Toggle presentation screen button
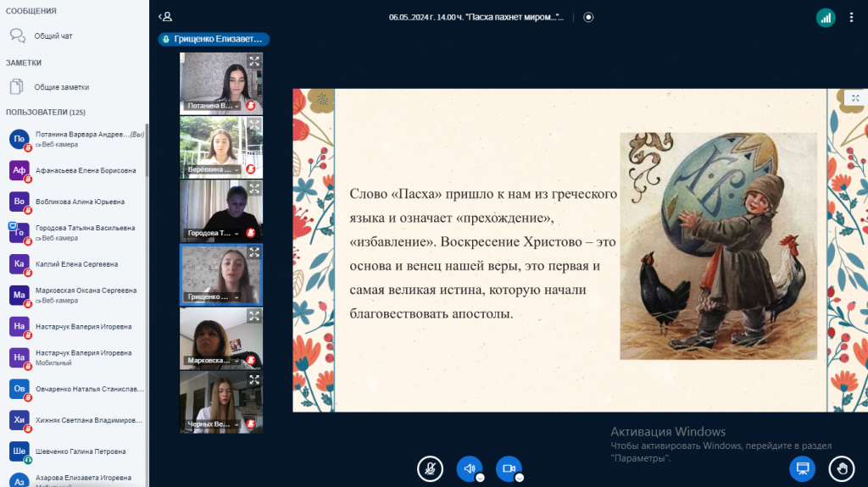The image size is (868, 487). (802, 468)
